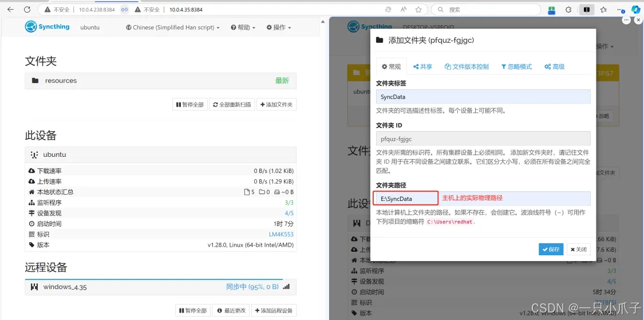The image size is (644, 320).
Task: Click the 4/5 discovery link behind the dialog
Action: (611, 282)
